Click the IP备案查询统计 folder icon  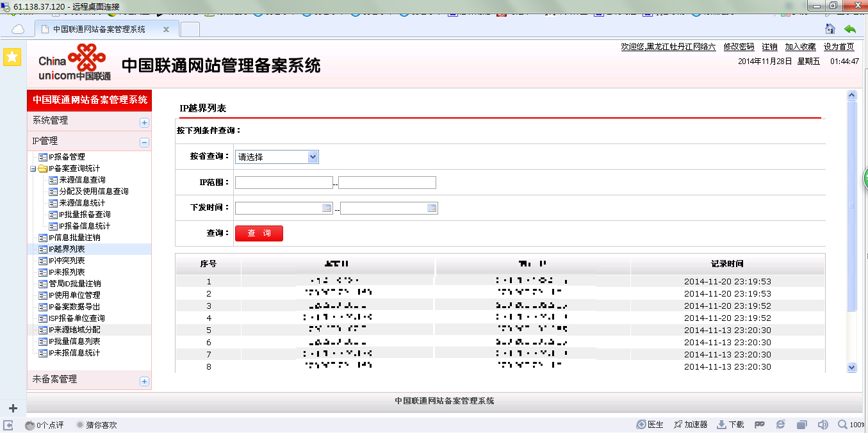coord(42,168)
